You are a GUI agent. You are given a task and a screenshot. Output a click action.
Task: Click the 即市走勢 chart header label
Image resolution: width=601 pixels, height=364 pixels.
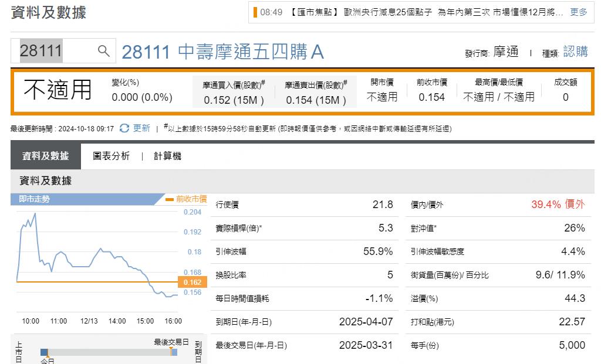[x=34, y=199]
